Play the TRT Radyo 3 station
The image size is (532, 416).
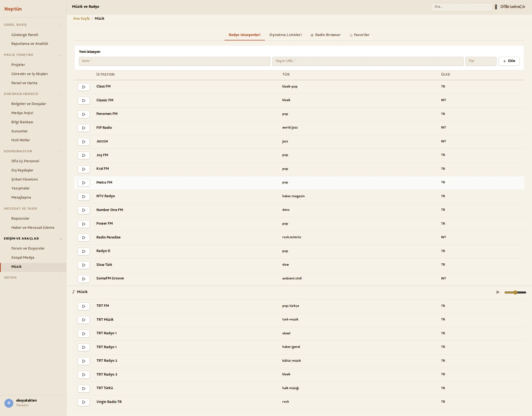coord(84,375)
